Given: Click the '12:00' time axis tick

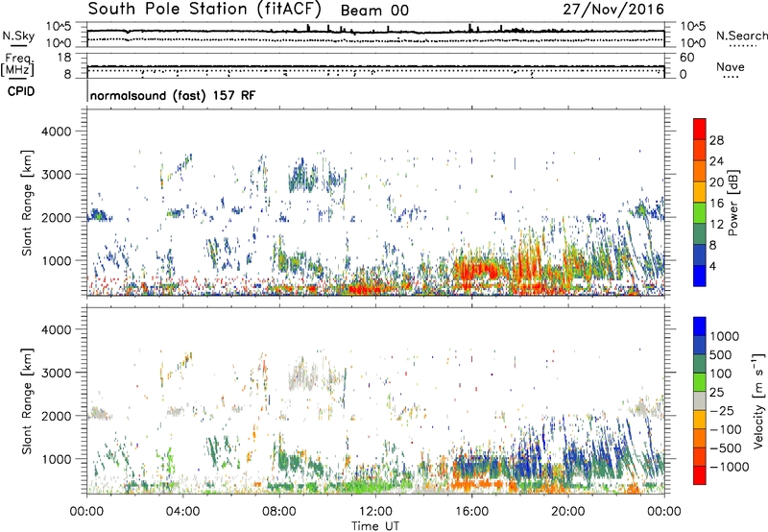Looking at the screenshot, I should (x=375, y=512).
